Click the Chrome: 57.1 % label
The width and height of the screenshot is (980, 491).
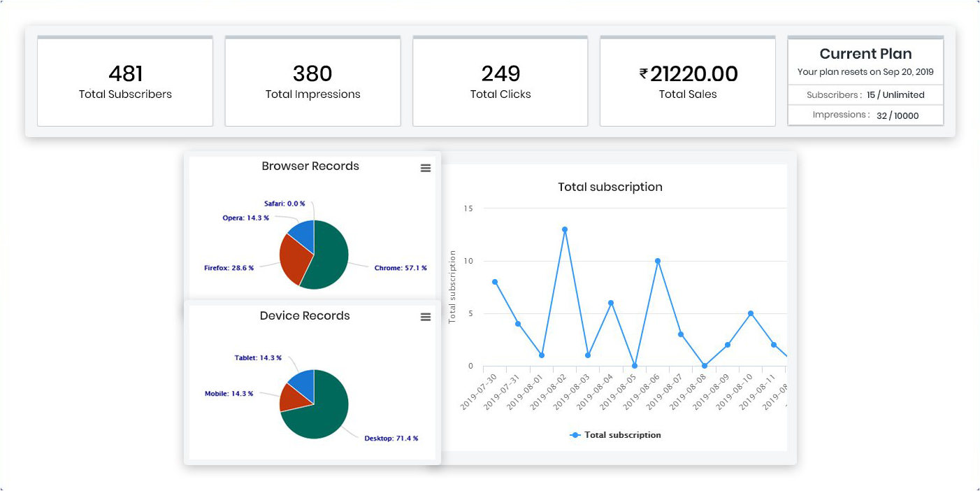point(400,268)
